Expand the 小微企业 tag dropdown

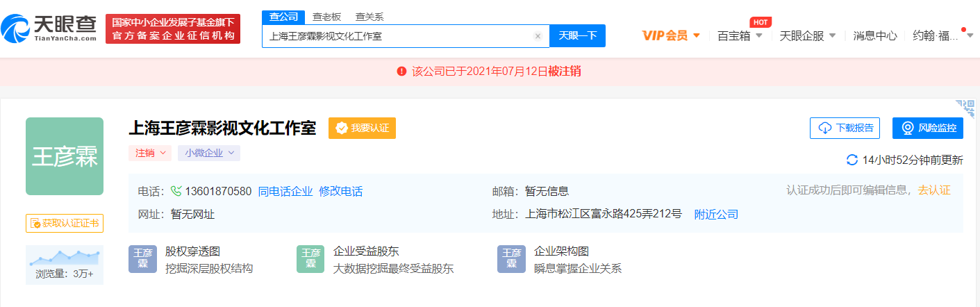coord(209,153)
